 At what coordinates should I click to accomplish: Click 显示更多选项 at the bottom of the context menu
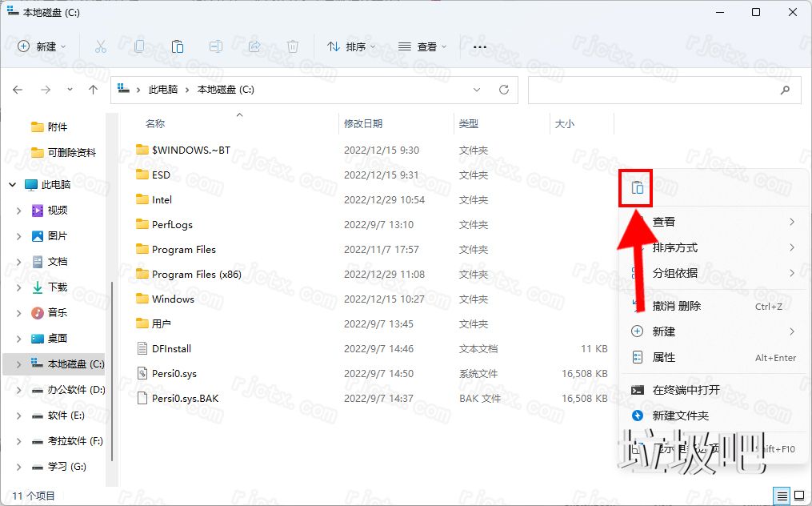[x=688, y=448]
